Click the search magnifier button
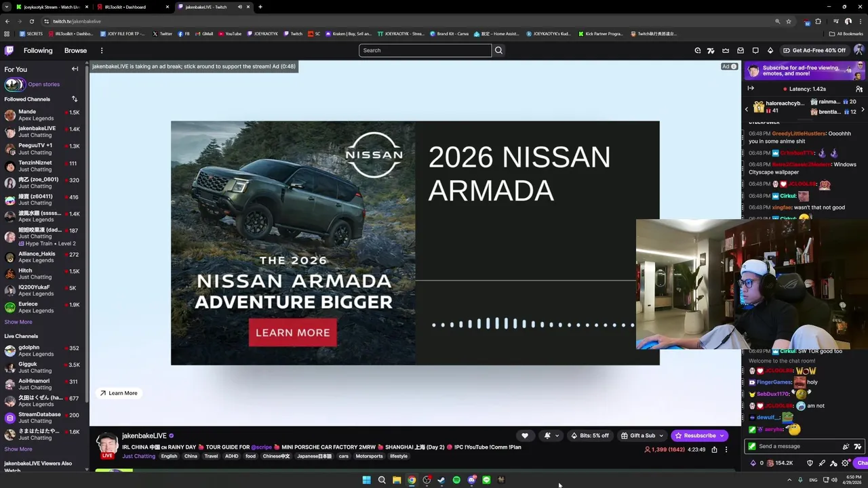868x488 pixels. 498,50
